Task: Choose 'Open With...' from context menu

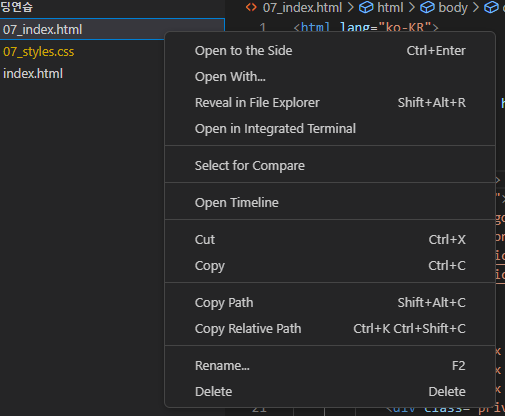Action: click(330, 77)
